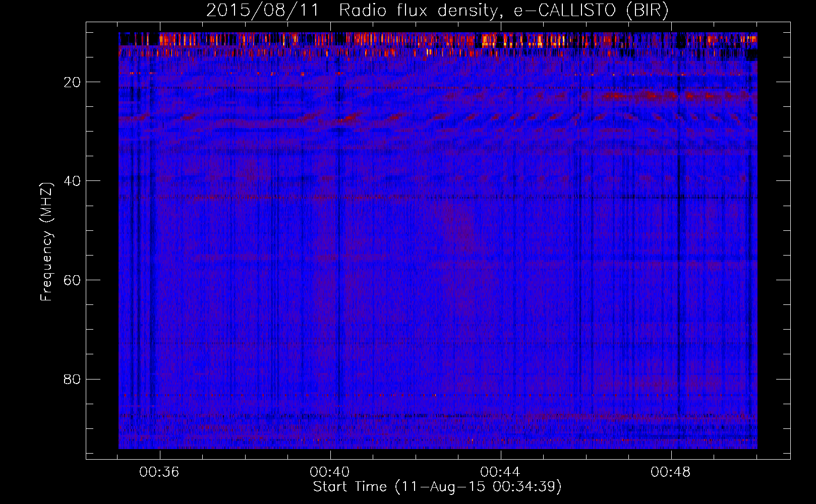
Task: Click the Frequency (MHZ) axis label
Action: [46, 242]
